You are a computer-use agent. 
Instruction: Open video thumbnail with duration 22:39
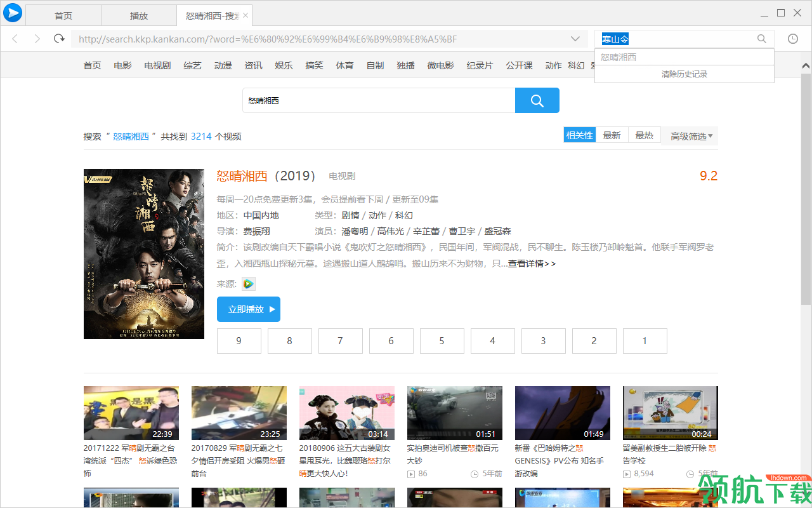131,413
